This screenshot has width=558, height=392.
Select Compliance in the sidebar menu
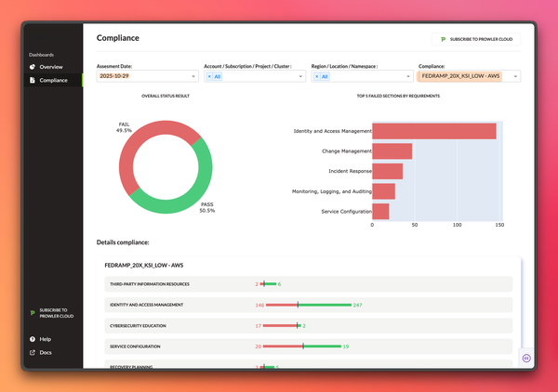pyautogui.click(x=52, y=81)
